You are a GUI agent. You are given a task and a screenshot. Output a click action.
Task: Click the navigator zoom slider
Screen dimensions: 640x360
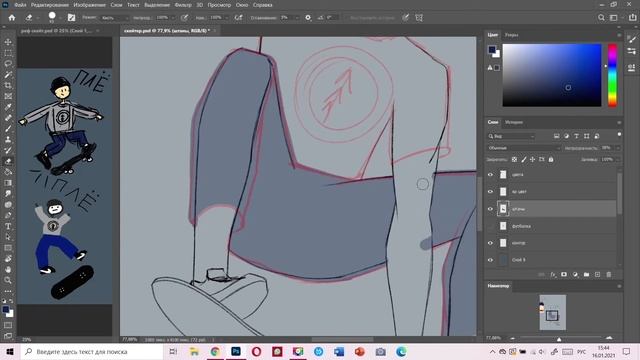coord(559,338)
